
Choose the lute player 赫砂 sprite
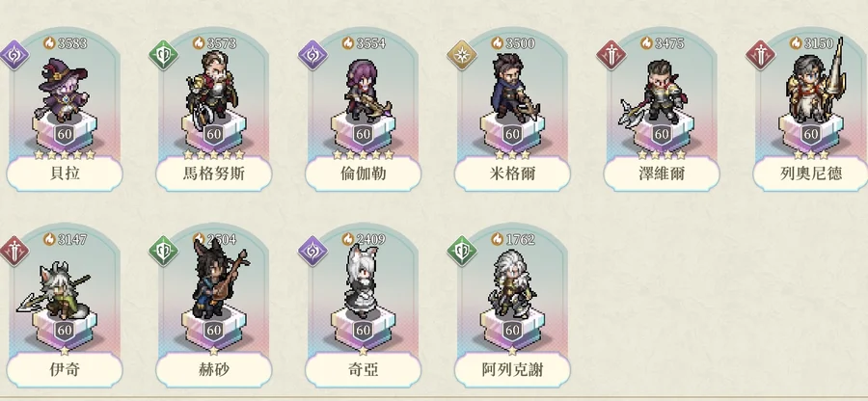pyautogui.click(x=217, y=280)
